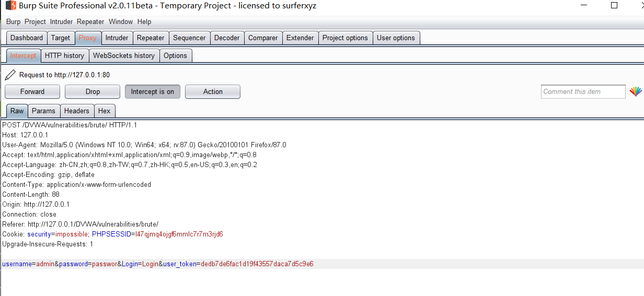This screenshot has height=296, width=644.
Task: Open the multicolor highlight picker icon
Action: click(635, 91)
